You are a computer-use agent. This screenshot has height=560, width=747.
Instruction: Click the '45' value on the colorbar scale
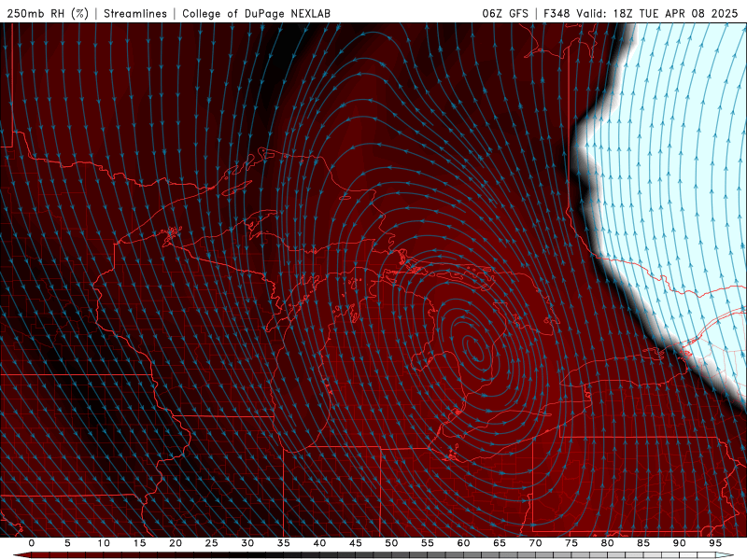356,543
